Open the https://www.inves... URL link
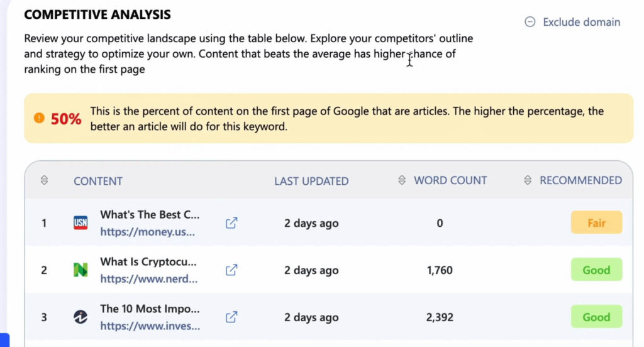644x347 pixels. [150, 326]
